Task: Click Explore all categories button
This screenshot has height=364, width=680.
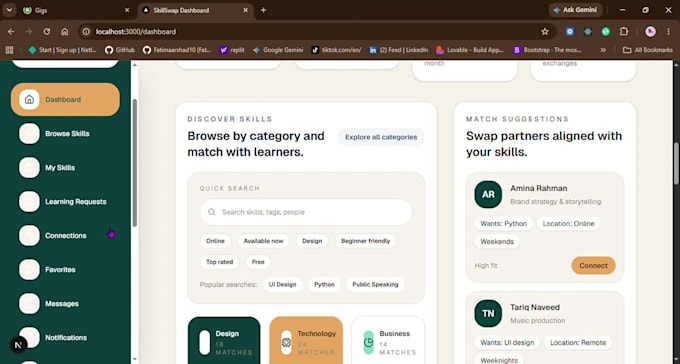Action: (381, 137)
